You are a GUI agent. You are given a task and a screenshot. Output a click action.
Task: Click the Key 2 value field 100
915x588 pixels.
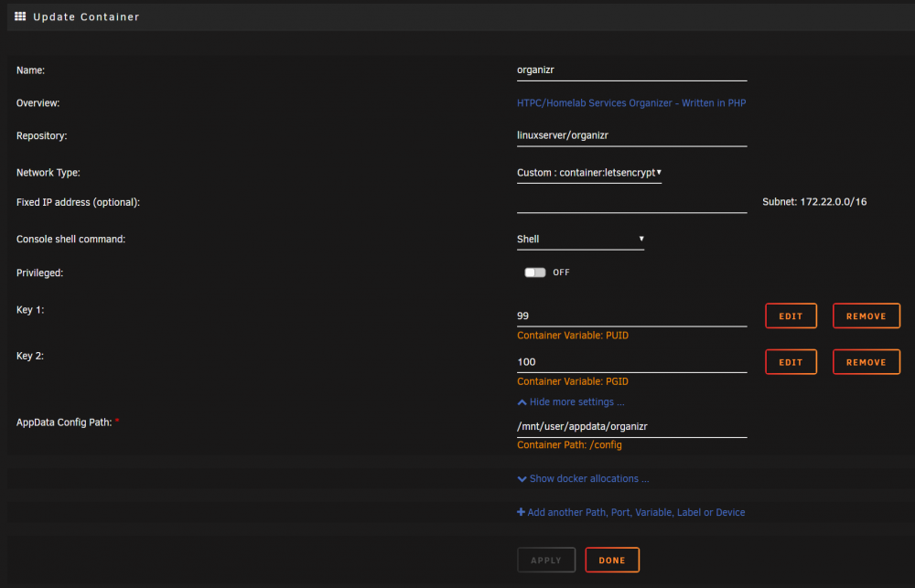tap(631, 362)
